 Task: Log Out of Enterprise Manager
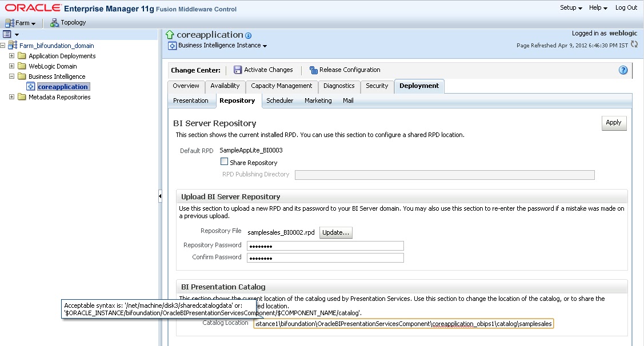click(626, 7)
